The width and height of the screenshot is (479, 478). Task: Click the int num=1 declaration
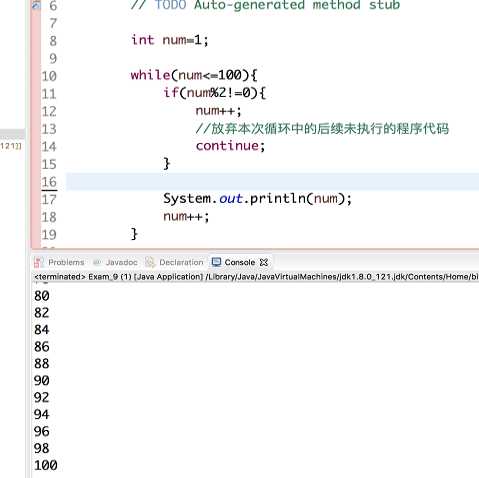tap(170, 40)
